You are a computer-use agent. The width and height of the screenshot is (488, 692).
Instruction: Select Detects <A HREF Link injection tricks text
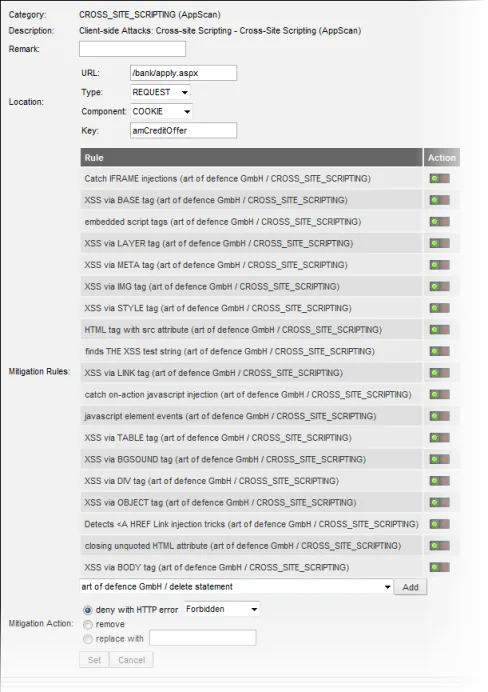point(252,524)
